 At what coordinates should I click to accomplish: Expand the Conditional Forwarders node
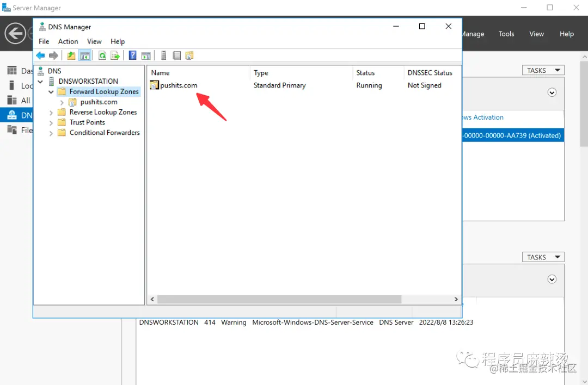pos(51,133)
